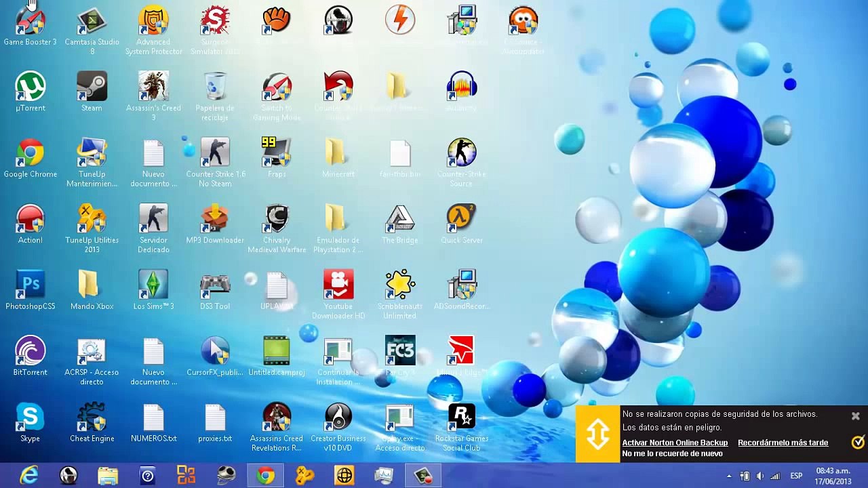Select Youtube Downloader HD icon

click(338, 295)
